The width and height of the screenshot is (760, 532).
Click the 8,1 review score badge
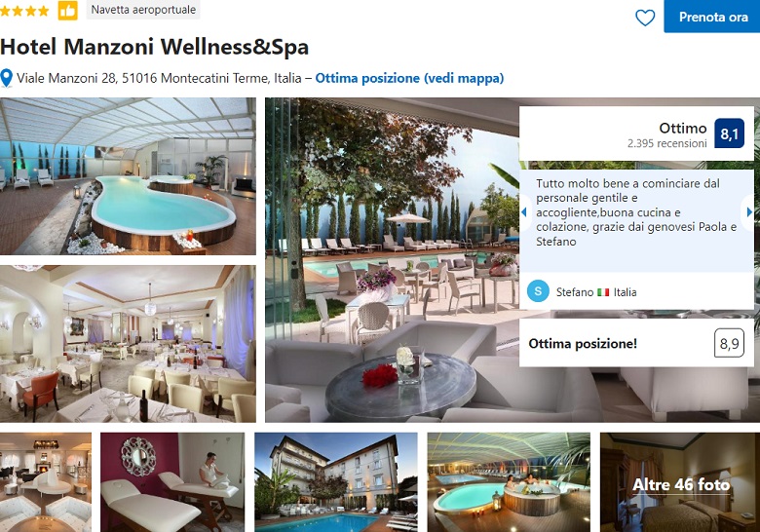tap(729, 133)
